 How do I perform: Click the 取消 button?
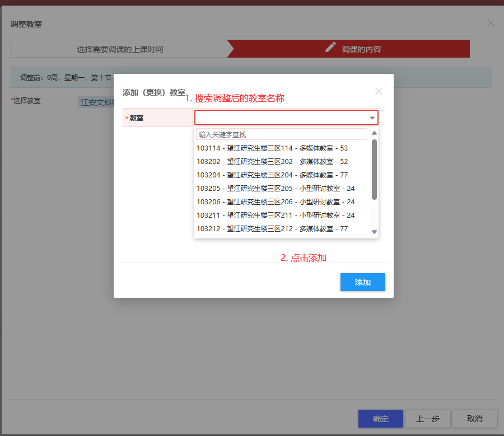(474, 419)
